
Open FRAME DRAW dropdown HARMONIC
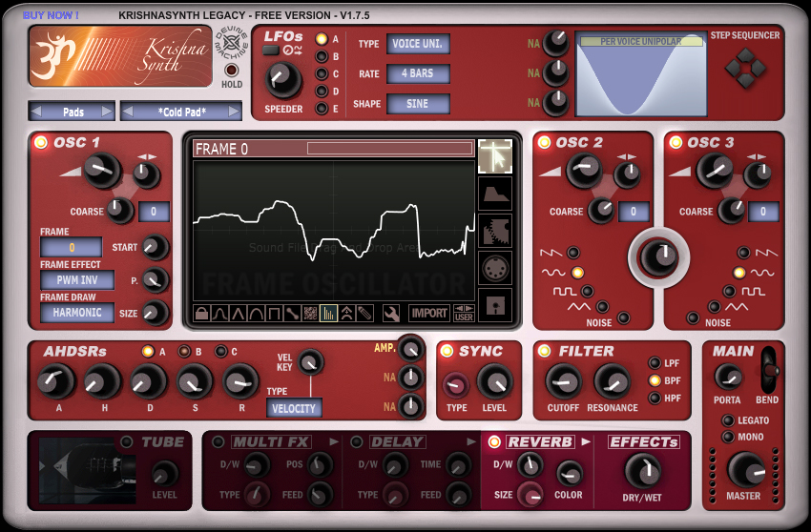tap(77, 313)
